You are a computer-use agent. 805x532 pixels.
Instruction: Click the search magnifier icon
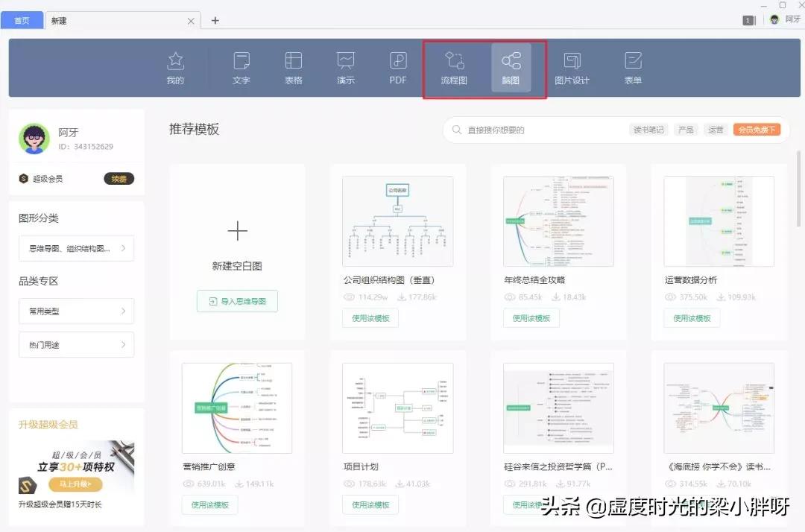tap(456, 129)
